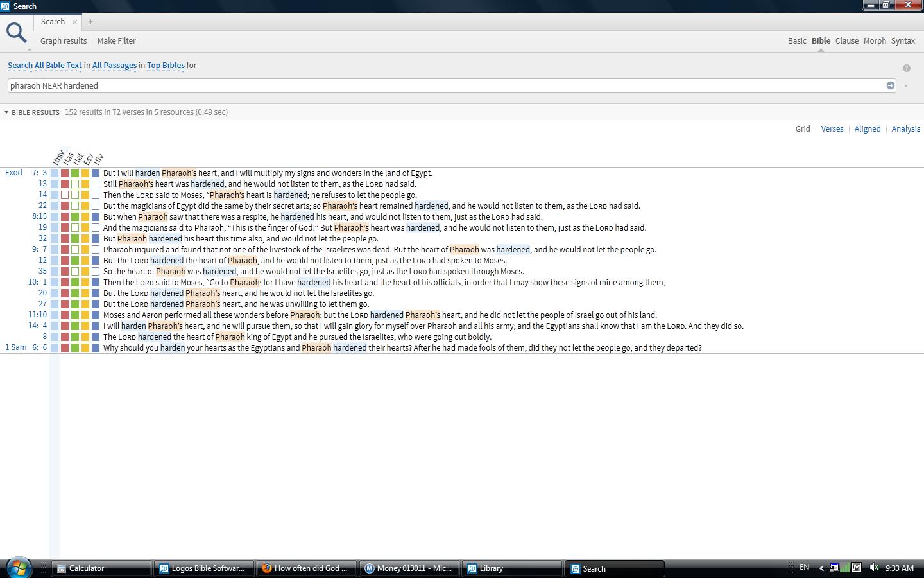The image size is (924, 578).
Task: Click the 9:33 AM clock
Action: [899, 568]
